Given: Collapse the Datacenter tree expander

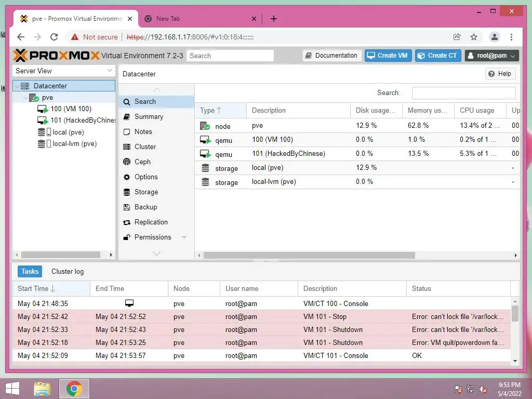Looking at the screenshot, I should 17,86.
